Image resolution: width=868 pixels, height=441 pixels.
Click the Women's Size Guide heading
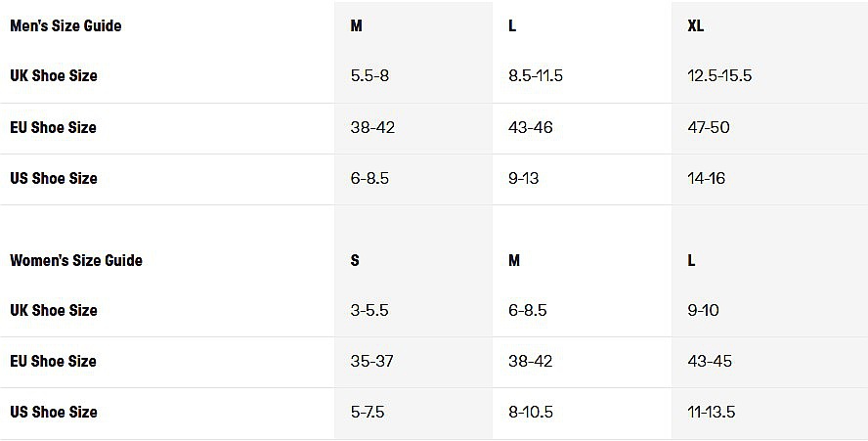(76, 260)
